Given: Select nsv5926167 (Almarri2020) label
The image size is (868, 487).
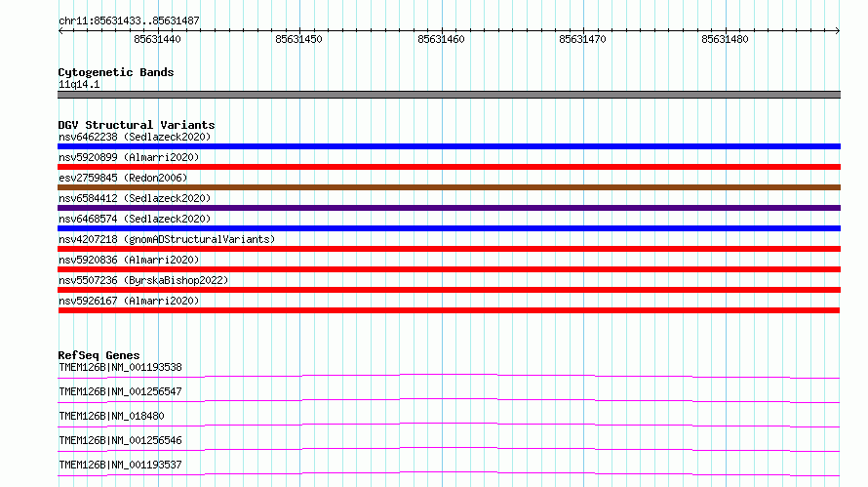Looking at the screenshot, I should click(129, 301).
